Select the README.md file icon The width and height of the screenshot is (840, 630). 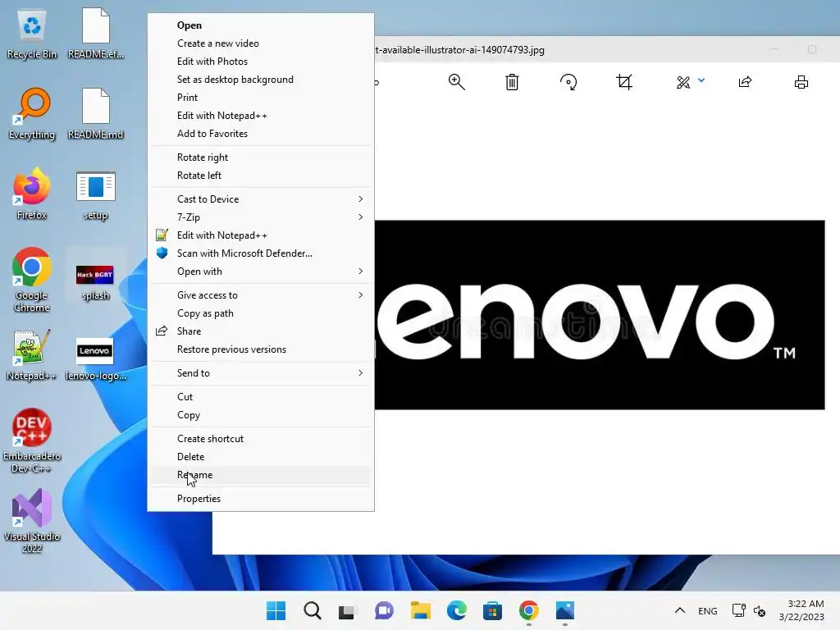pyautogui.click(x=96, y=113)
